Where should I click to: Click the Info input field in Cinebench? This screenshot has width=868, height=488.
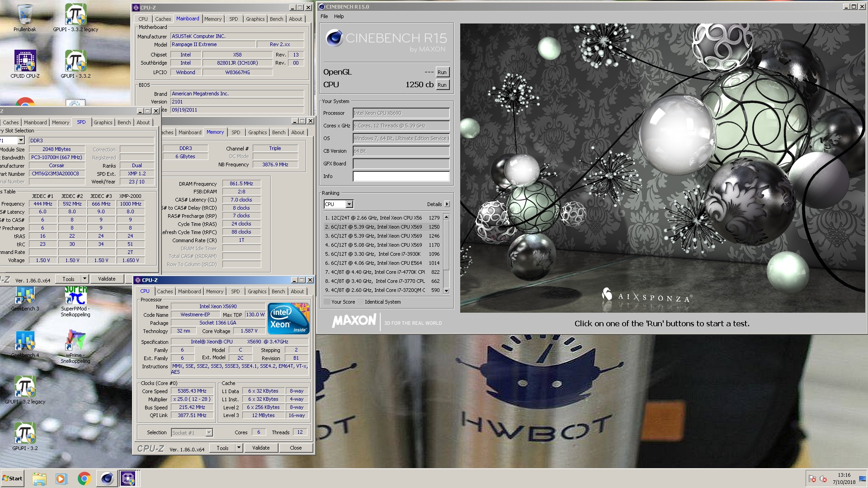(x=401, y=176)
